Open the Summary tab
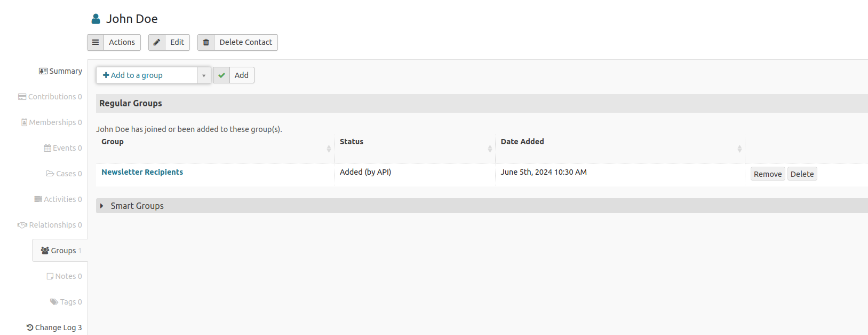This screenshot has width=868, height=335. [60, 71]
